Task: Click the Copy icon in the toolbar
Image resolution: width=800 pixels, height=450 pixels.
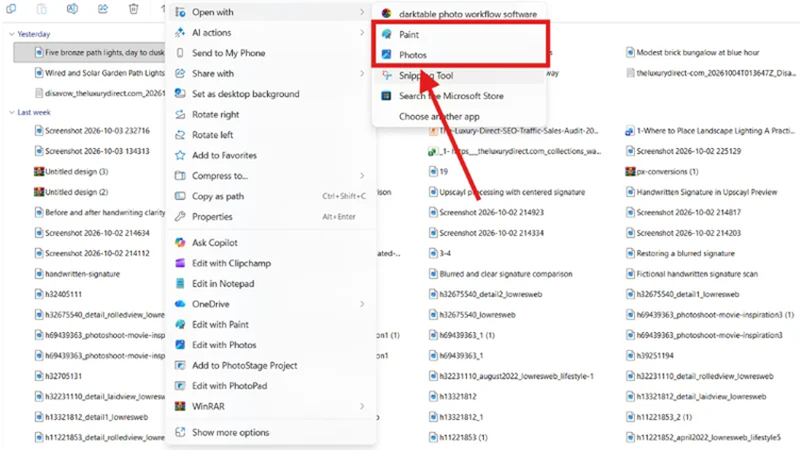Action: pos(11,9)
